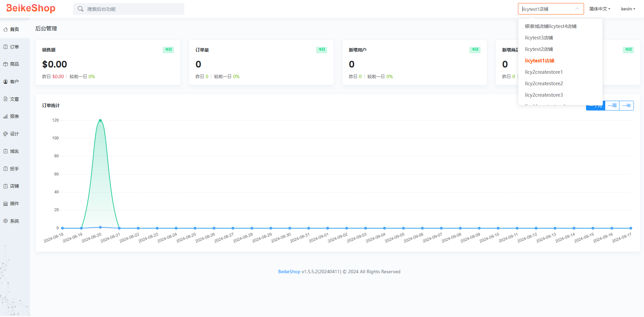Click the 订单统计 chart title
The width and height of the screenshot is (644, 317).
tap(51, 105)
